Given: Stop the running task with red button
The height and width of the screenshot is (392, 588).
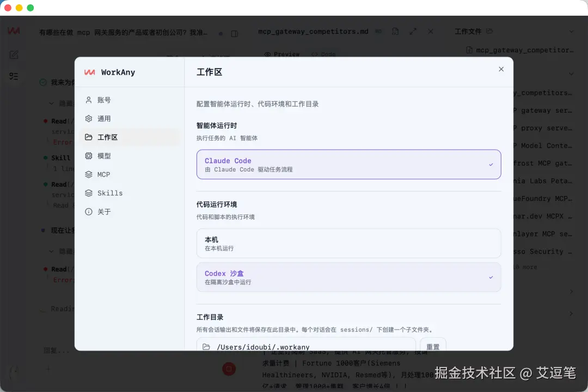Looking at the screenshot, I should 229,369.
